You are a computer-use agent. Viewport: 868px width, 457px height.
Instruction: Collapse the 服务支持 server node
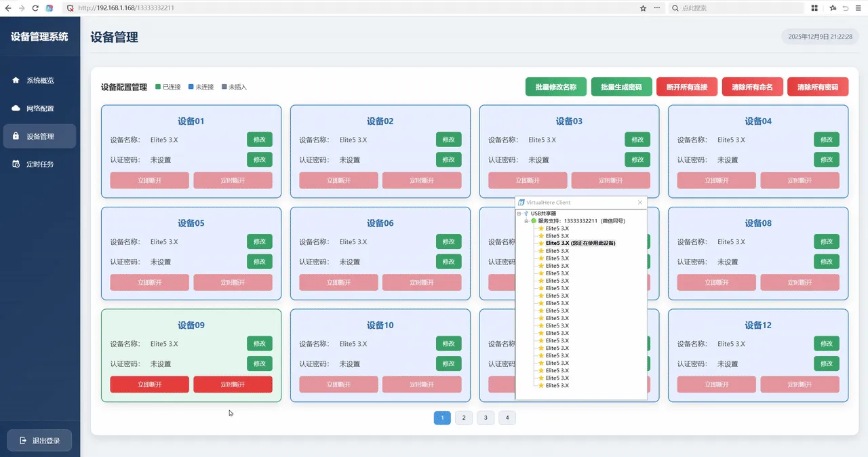click(x=526, y=221)
